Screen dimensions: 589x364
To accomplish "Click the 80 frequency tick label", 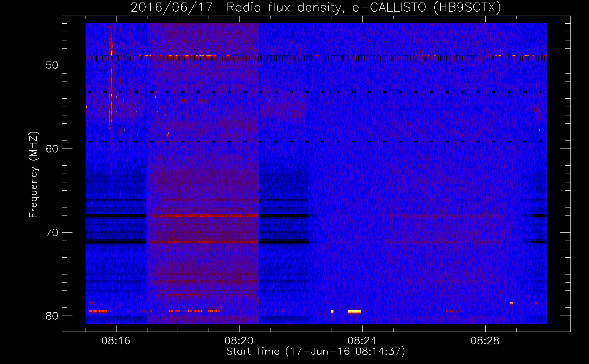I will pos(52,316).
